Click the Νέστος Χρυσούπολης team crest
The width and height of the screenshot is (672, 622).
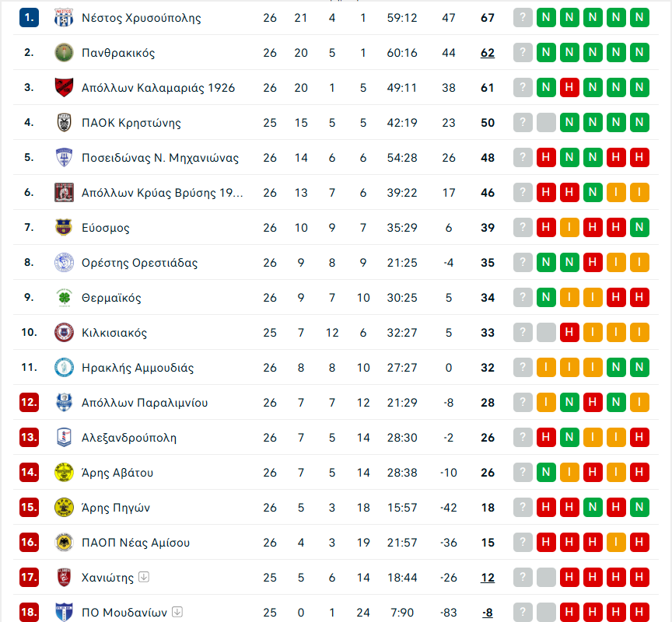click(x=64, y=18)
